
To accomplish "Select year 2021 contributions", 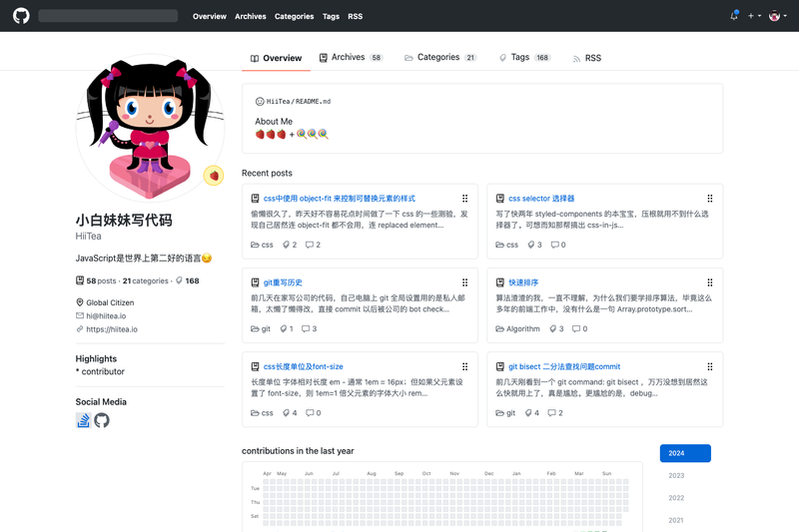I will point(676,520).
